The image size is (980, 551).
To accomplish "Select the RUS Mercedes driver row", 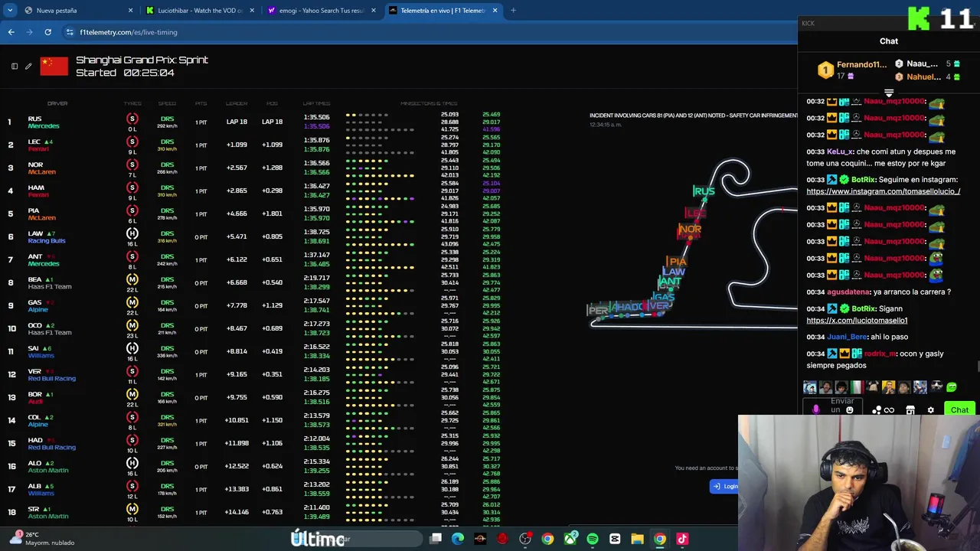I will point(253,122).
